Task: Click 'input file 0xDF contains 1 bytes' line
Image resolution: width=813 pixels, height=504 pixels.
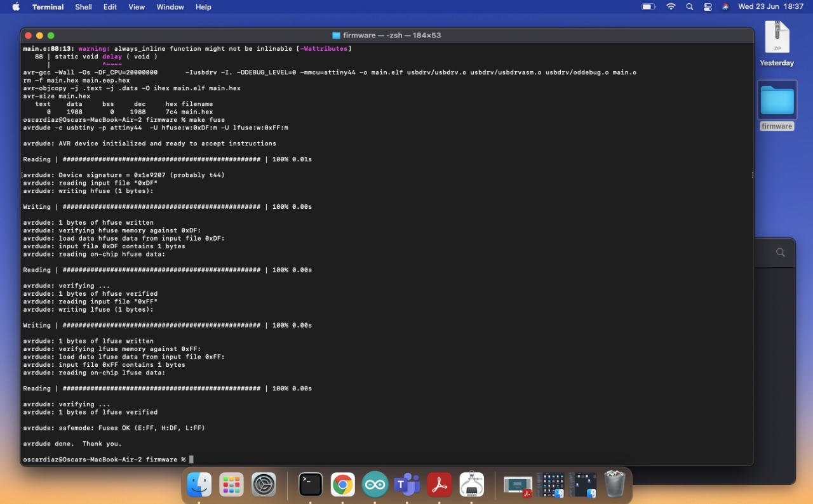Action: 104,246
